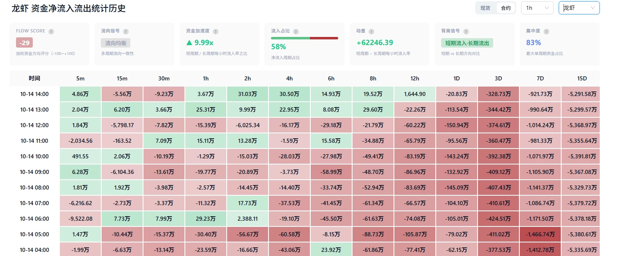Image resolution: width=644 pixels, height=256 pixels.
Task: Click the 流向均衡 signal tag
Action: [x=116, y=43]
